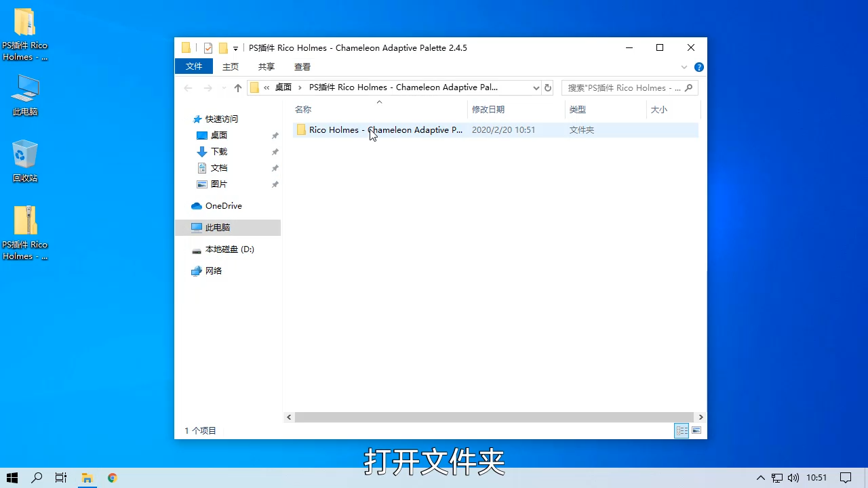
Task: Open the properties icon in quick access toolbar
Action: (208, 47)
